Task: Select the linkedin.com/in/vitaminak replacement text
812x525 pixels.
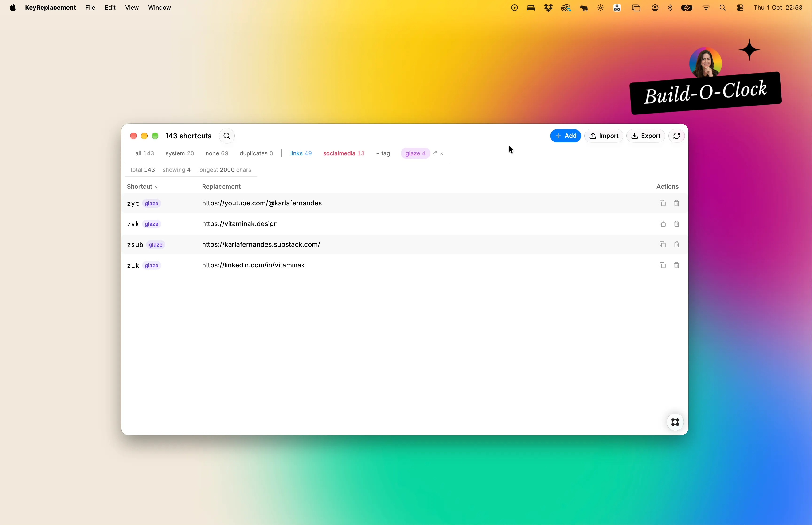Action: 253,265
